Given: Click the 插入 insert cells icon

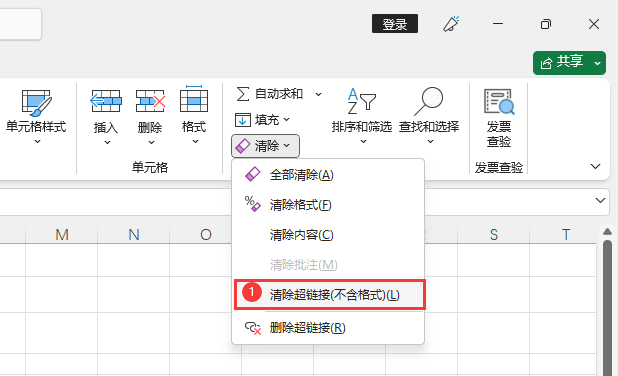Looking at the screenshot, I should (106, 101).
